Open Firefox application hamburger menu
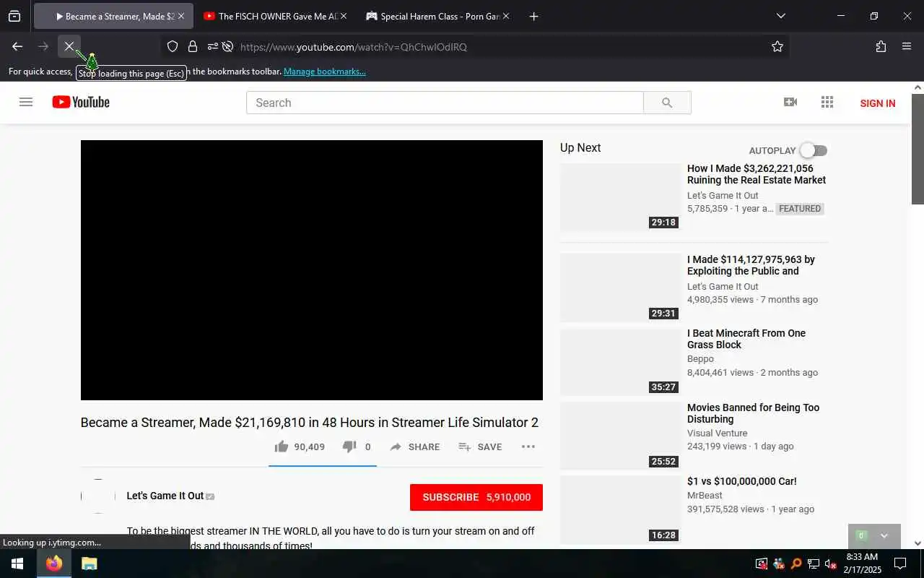 907,46
